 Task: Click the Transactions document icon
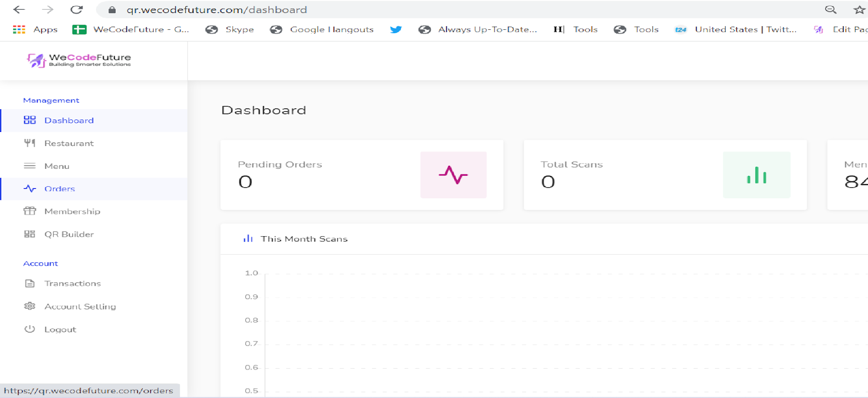pos(30,283)
